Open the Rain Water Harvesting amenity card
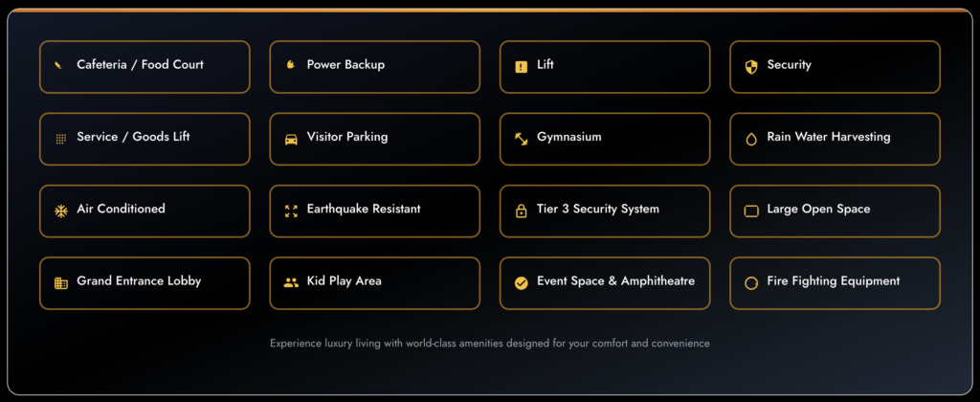The image size is (980, 402). click(x=835, y=139)
